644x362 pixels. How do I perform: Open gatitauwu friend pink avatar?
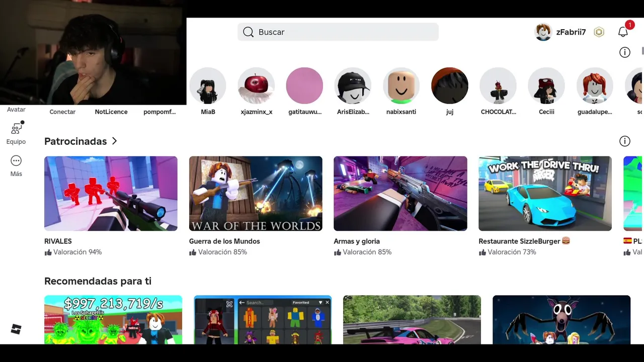coord(304,86)
